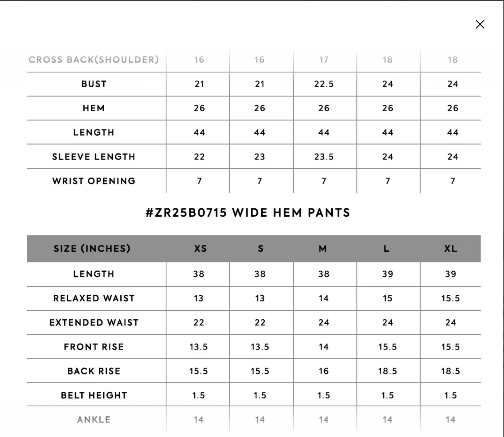504x437 pixels.
Task: Click the FRONT RISE row label
Action: [x=94, y=347]
